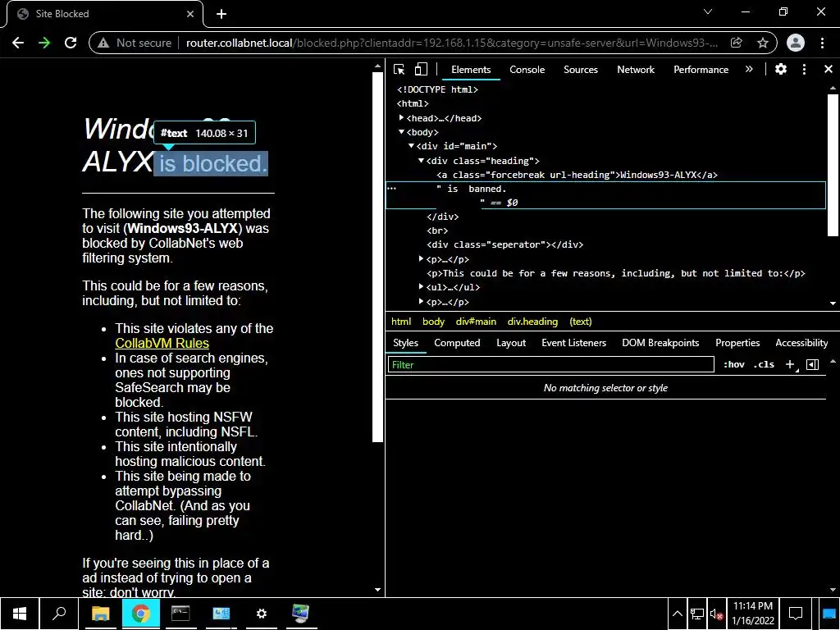Open File Explorer from taskbar

point(100,614)
